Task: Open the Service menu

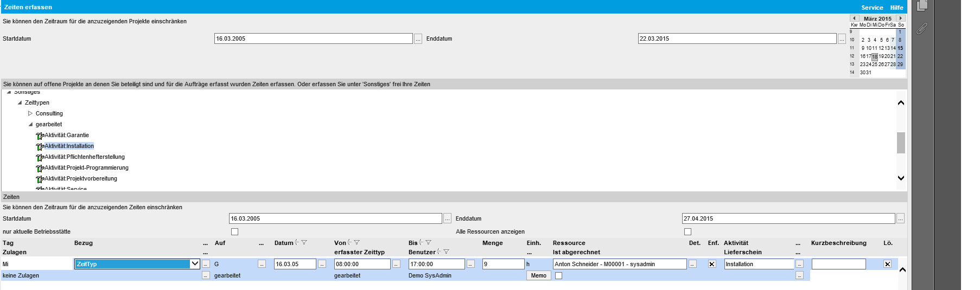Action: (x=872, y=8)
